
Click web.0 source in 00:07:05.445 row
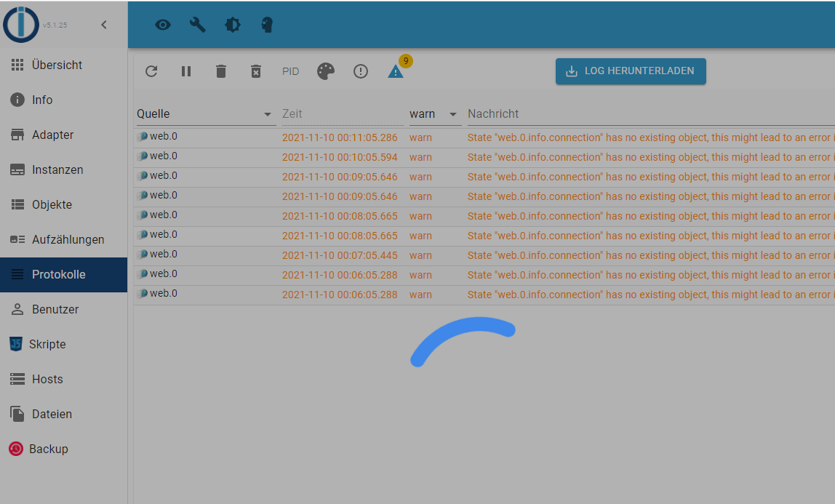[x=164, y=255]
